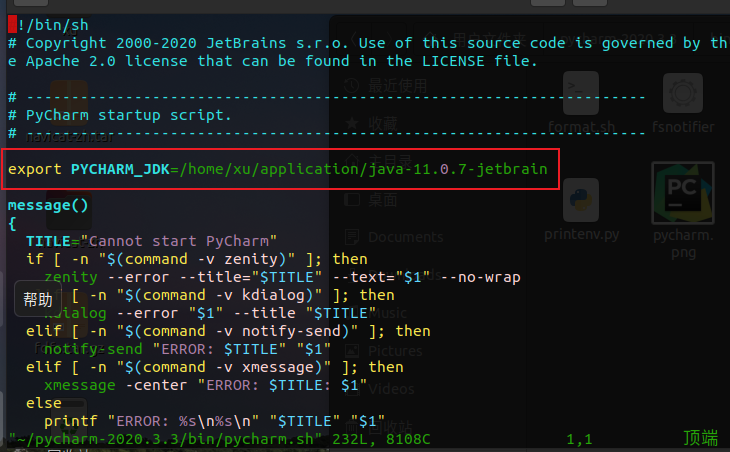This screenshot has width=730, height=452.
Task: Click the 帮助 tooltip label
Action: pos(38,299)
